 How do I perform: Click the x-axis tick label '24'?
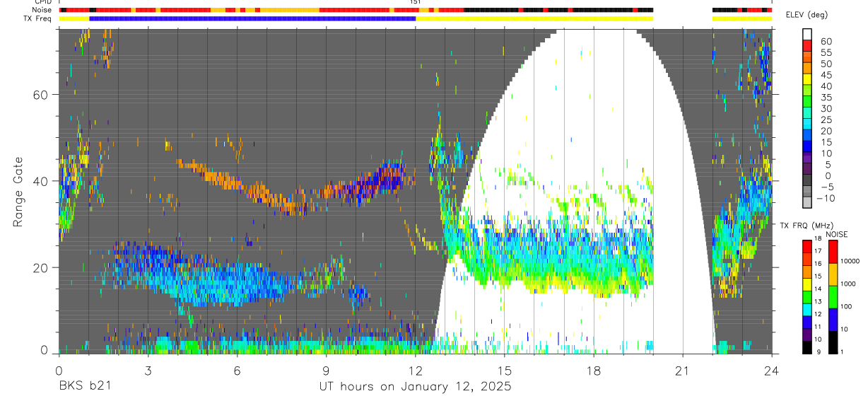pyautogui.click(x=772, y=371)
